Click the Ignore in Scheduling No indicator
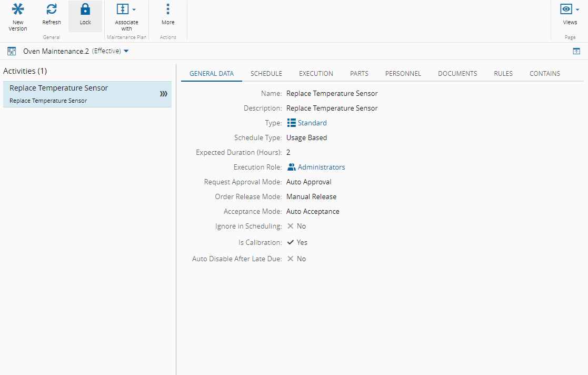The image size is (588, 375). tap(291, 226)
